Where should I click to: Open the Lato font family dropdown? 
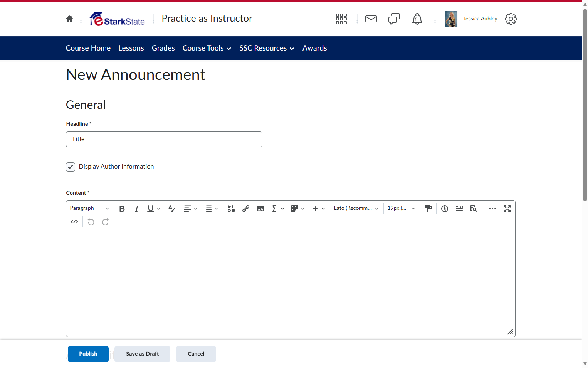356,208
